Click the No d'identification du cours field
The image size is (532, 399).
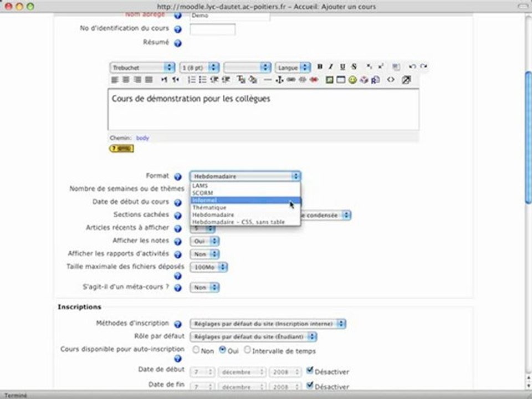pyautogui.click(x=212, y=29)
